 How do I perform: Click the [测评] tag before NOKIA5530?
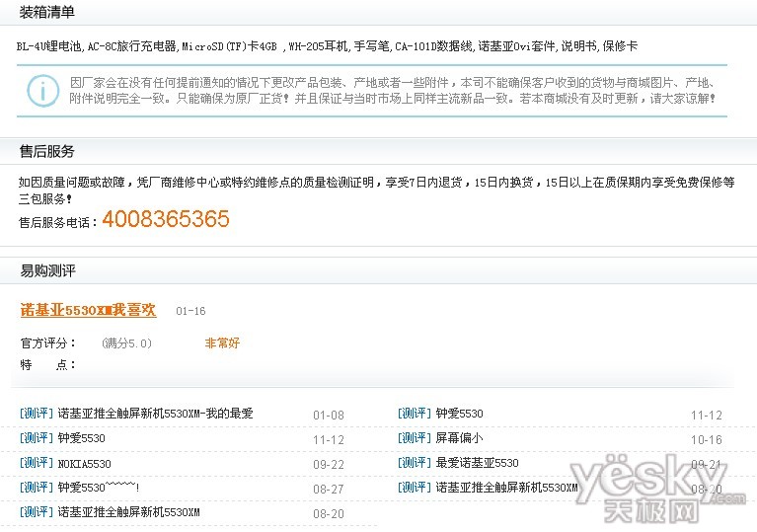point(37,463)
